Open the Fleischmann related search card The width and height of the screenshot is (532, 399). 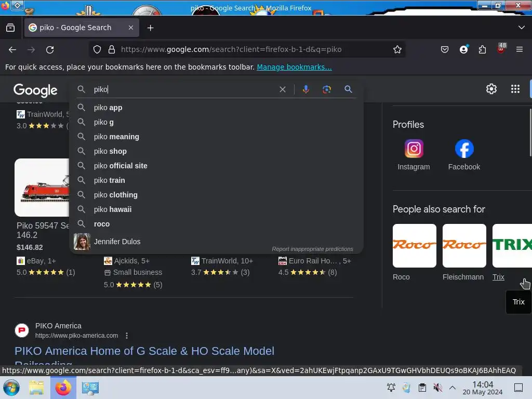tap(464, 252)
